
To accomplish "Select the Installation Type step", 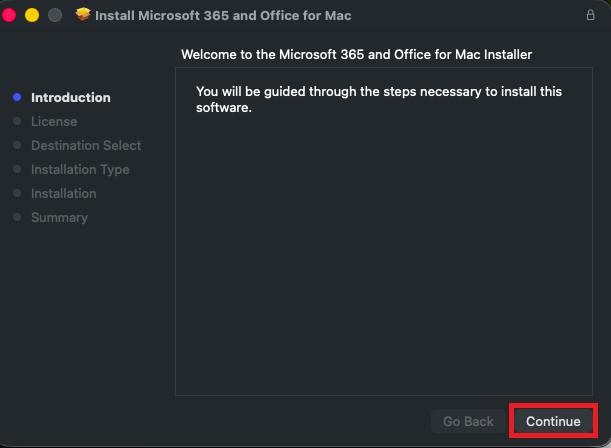I will pyautogui.click(x=80, y=169).
